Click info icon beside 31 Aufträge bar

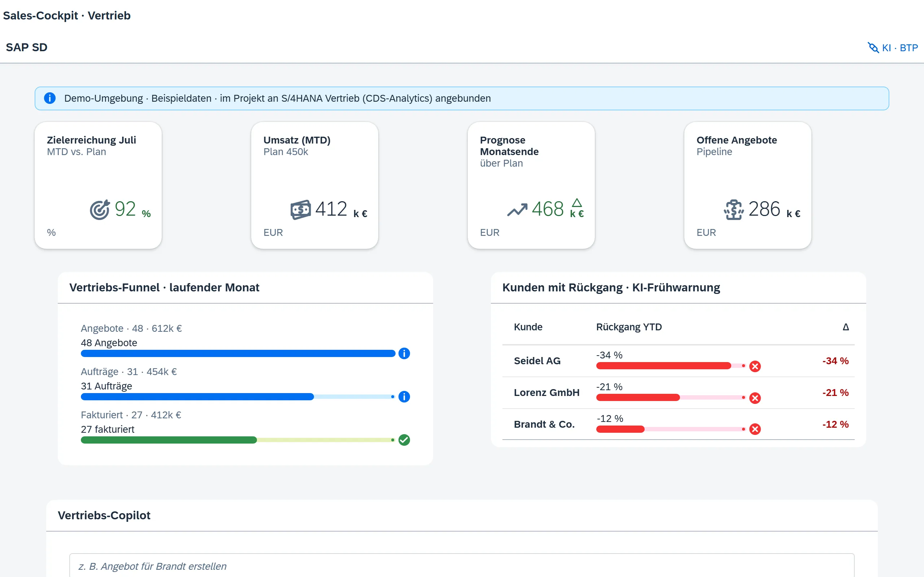404,397
